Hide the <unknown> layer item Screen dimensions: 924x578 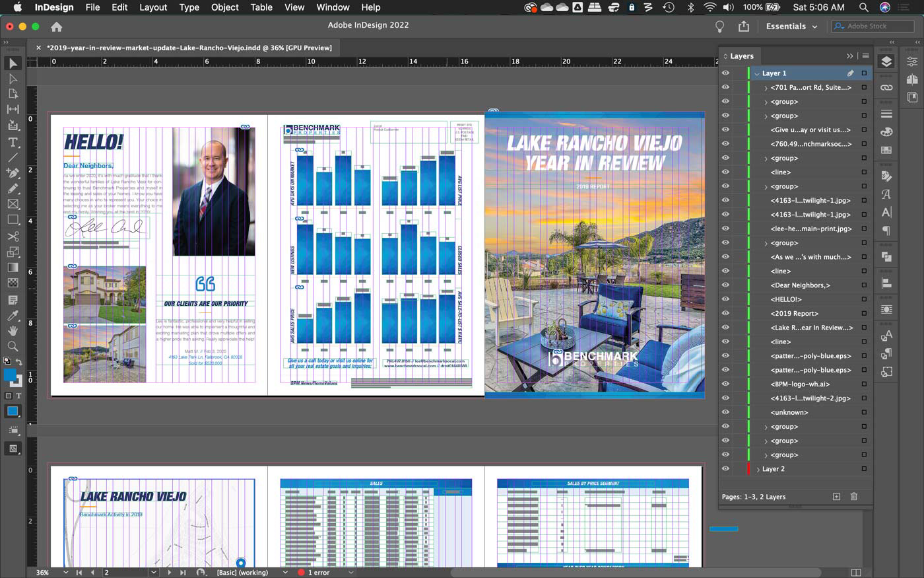[725, 412]
